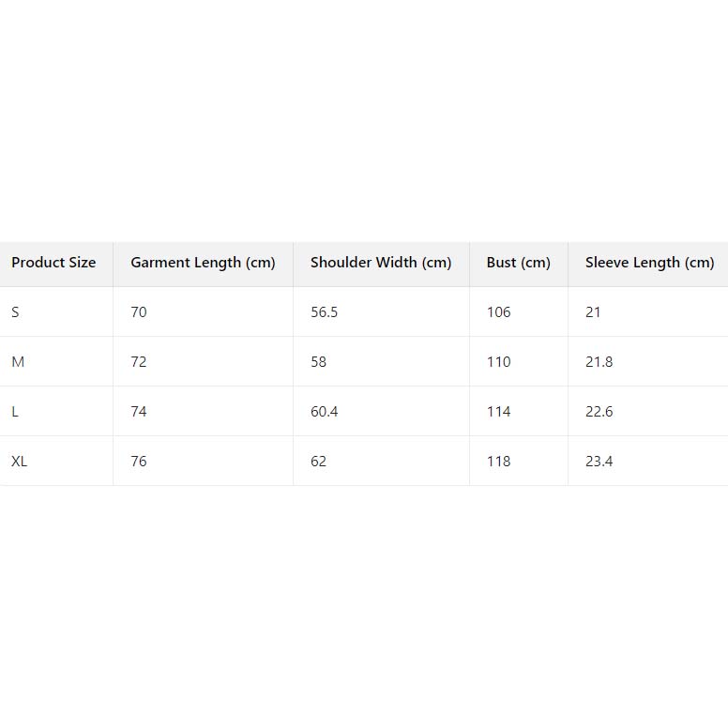Click the Garment Length (cm) header
This screenshot has width=728, height=728.
(x=203, y=263)
